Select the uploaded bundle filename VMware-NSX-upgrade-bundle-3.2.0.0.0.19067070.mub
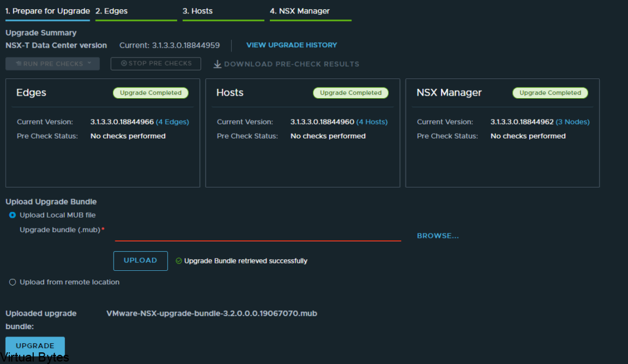628x364 pixels. click(212, 314)
